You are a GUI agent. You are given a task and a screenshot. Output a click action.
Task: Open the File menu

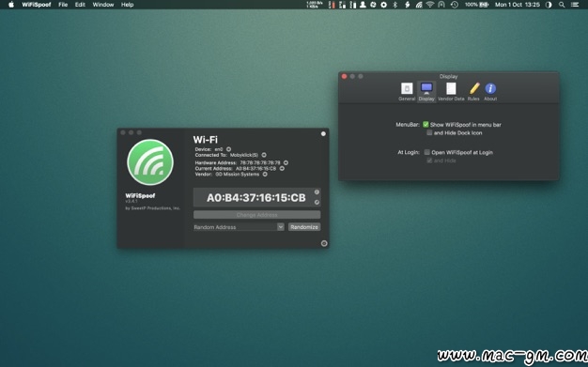click(63, 5)
